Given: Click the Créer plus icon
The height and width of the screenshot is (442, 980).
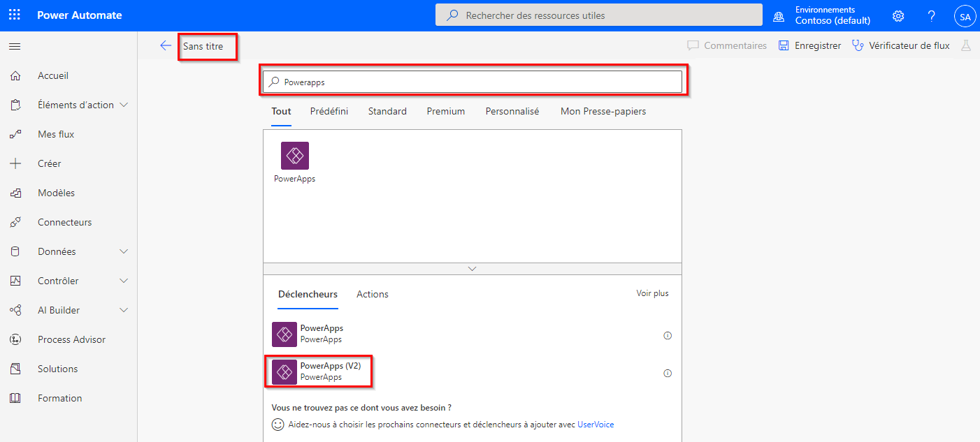Looking at the screenshot, I should (x=15, y=163).
